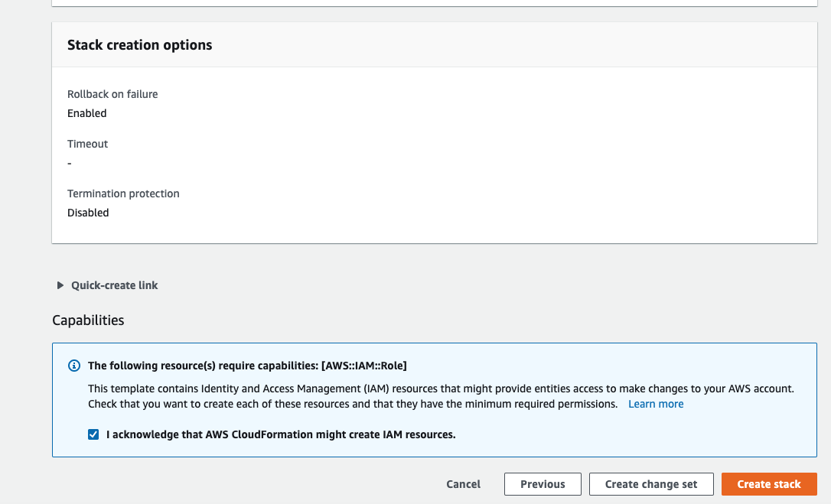This screenshot has width=831, height=504.
Task: Click the Stack creation options heading
Action: click(140, 45)
